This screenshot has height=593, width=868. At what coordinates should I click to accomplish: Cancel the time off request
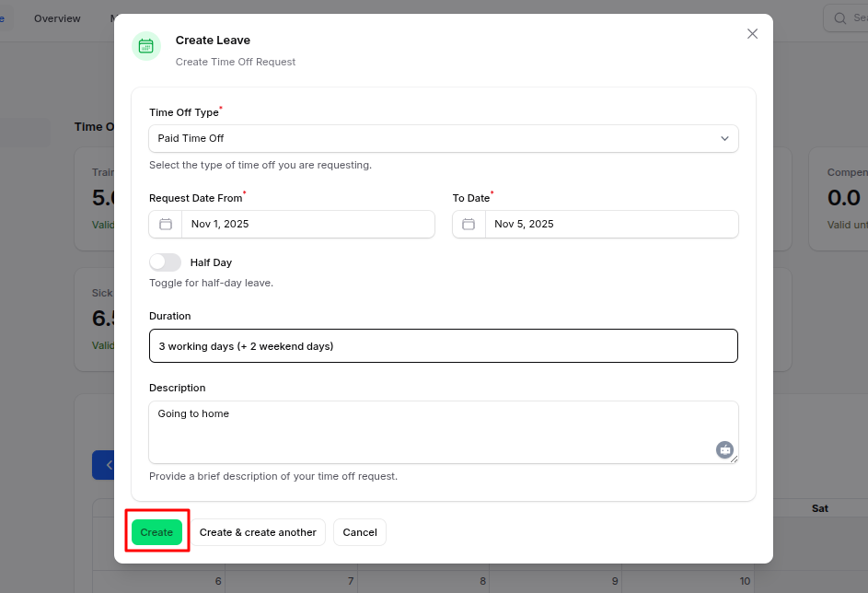point(360,532)
